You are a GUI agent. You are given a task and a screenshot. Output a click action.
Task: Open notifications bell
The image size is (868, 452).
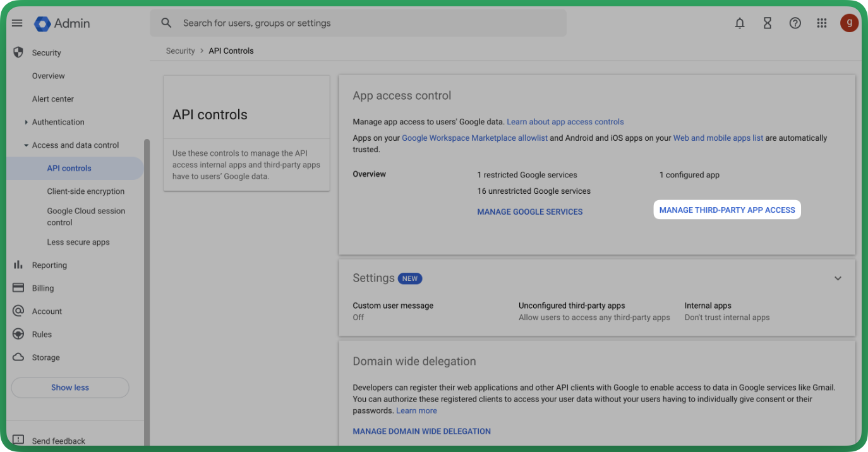pos(740,23)
